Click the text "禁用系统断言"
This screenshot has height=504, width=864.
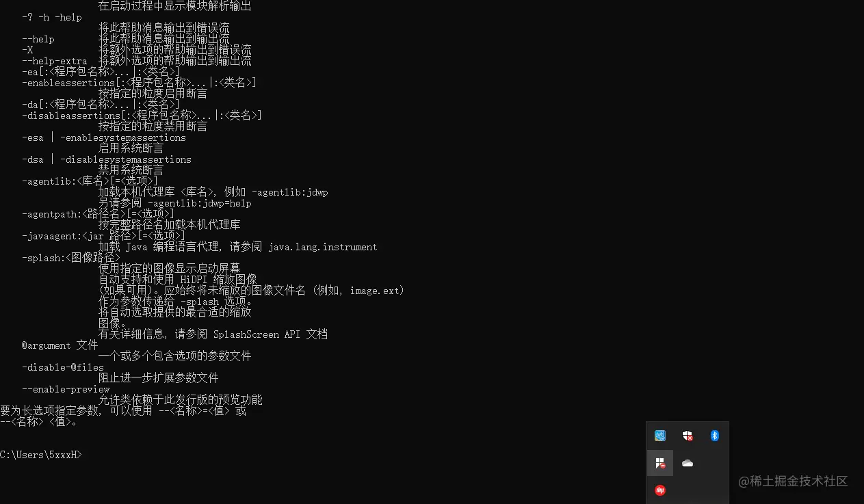pos(131,170)
